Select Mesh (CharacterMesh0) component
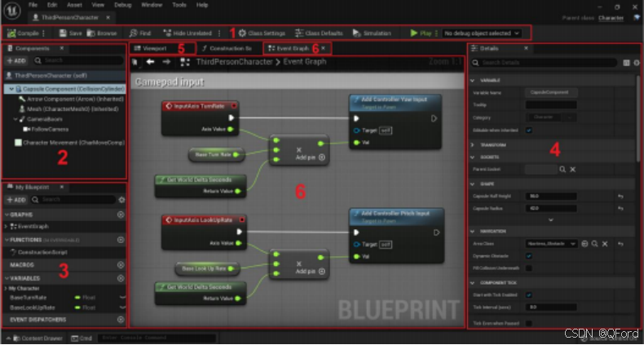 (x=68, y=109)
